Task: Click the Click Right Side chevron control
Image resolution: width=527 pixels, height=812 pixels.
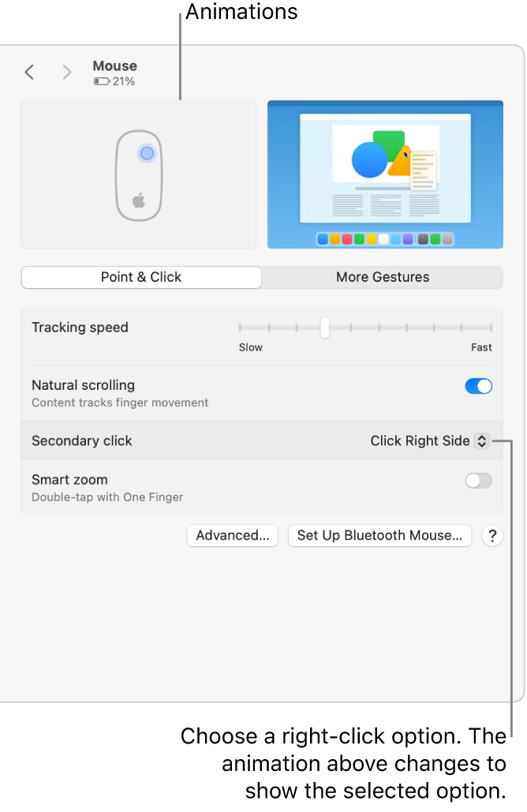Action: [x=481, y=441]
